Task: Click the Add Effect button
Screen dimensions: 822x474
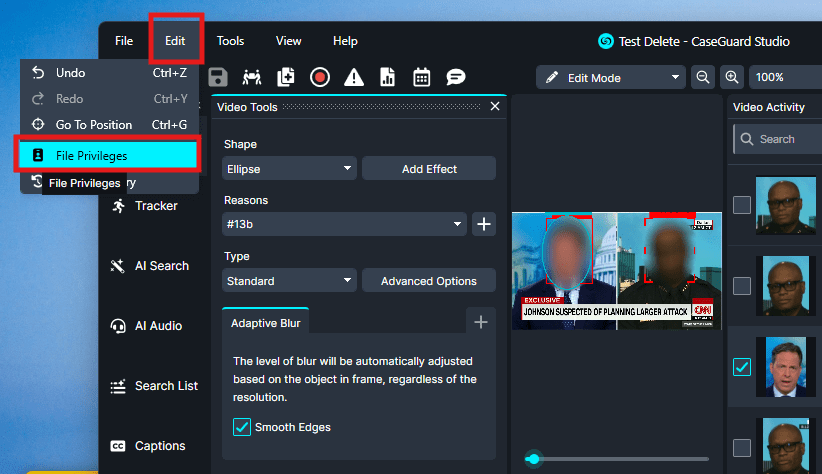Action: click(429, 169)
